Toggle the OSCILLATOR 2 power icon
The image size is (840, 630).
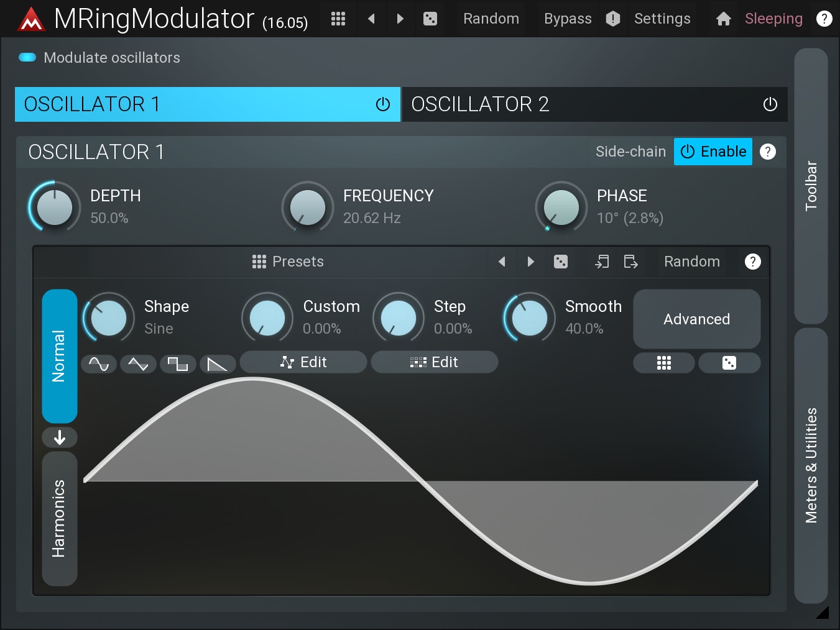(770, 104)
